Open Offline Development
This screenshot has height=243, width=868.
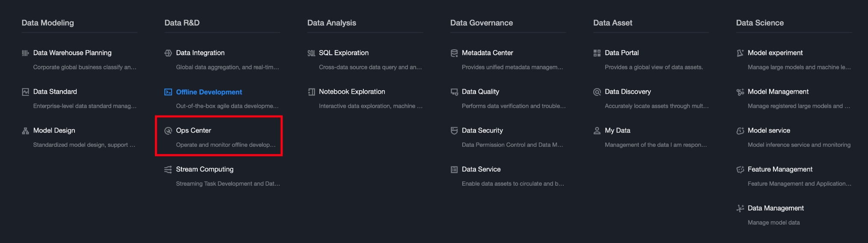pyautogui.click(x=209, y=92)
